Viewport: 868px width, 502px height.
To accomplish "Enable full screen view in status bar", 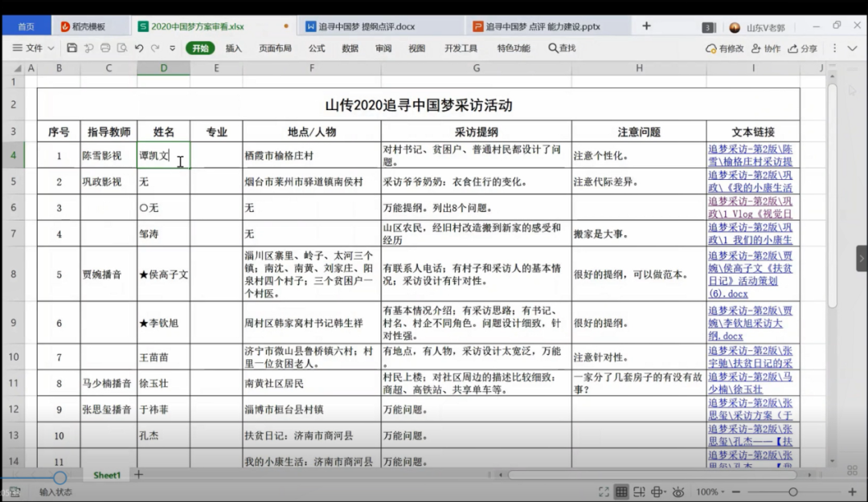I will [x=604, y=492].
